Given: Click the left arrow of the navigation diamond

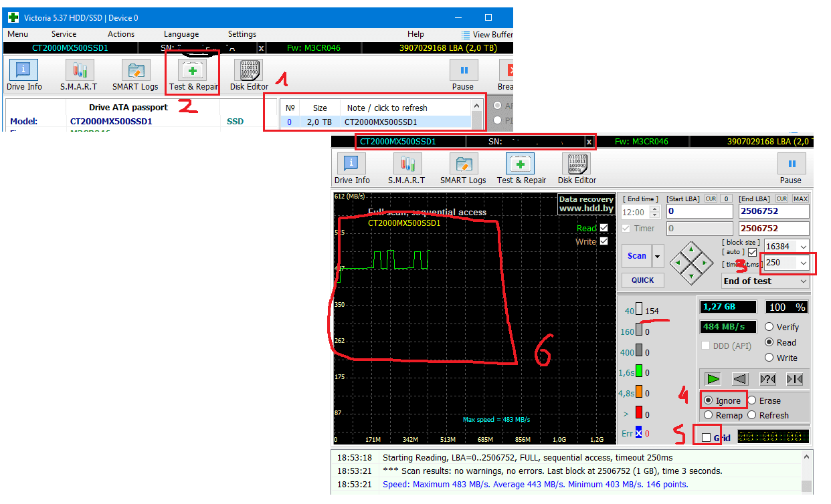Looking at the screenshot, I should point(678,261).
